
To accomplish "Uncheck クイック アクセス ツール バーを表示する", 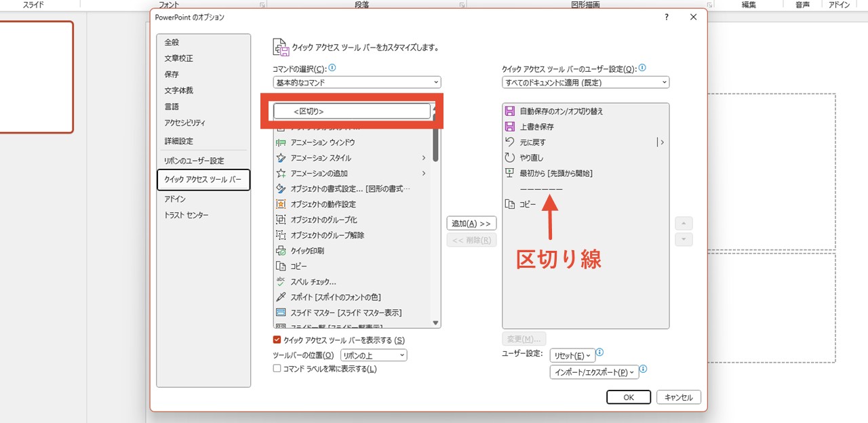I will click(x=277, y=340).
